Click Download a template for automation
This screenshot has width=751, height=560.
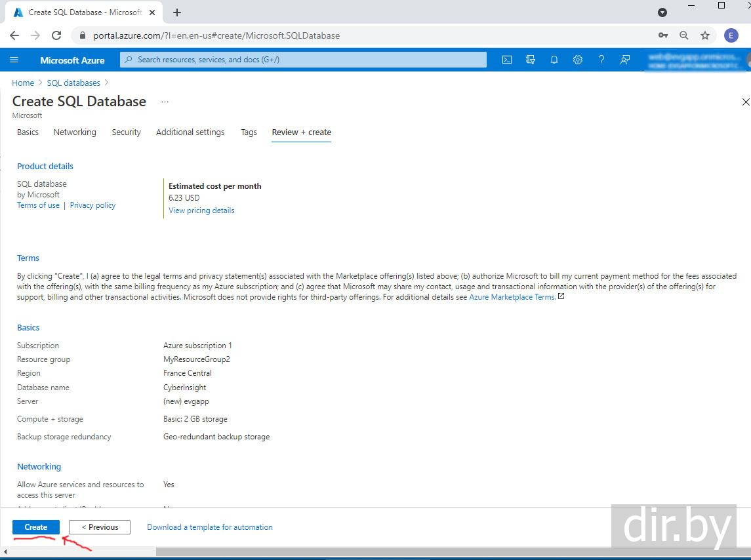click(x=210, y=527)
